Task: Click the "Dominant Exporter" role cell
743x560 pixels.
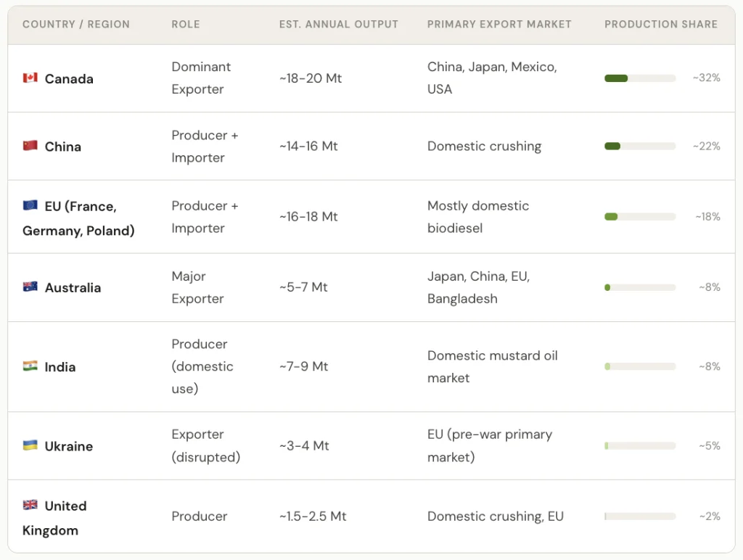Action: (x=201, y=78)
